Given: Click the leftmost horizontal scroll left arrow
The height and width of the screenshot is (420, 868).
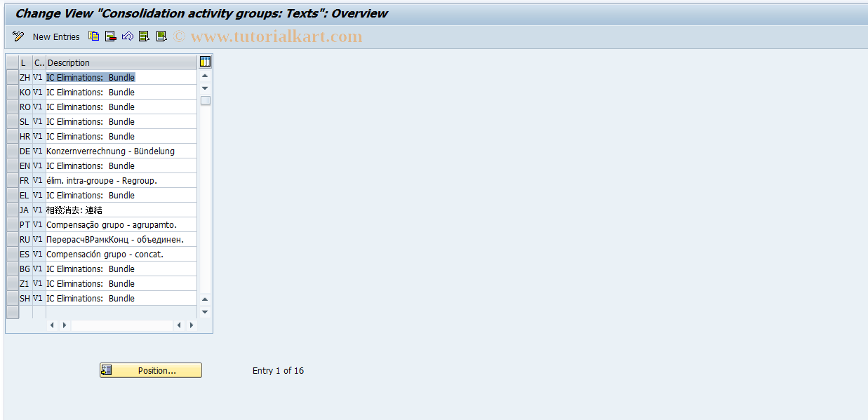Looking at the screenshot, I should 53,325.
